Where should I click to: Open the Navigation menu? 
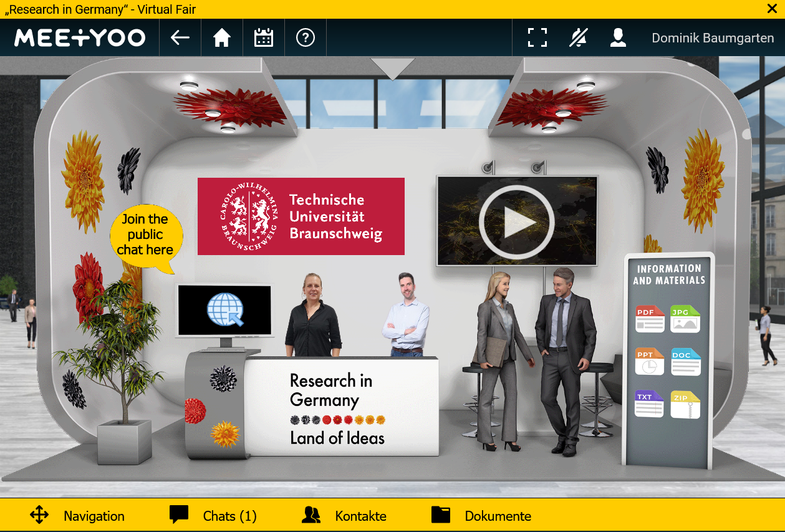coord(94,516)
